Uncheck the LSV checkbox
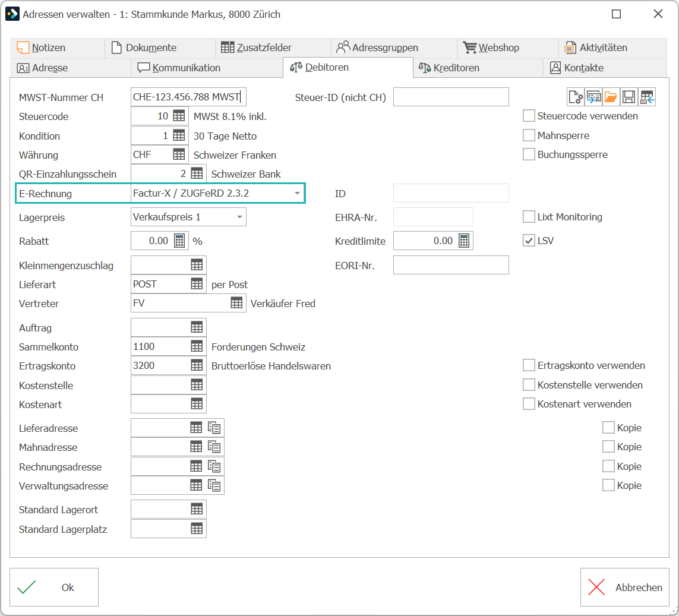 click(x=529, y=241)
